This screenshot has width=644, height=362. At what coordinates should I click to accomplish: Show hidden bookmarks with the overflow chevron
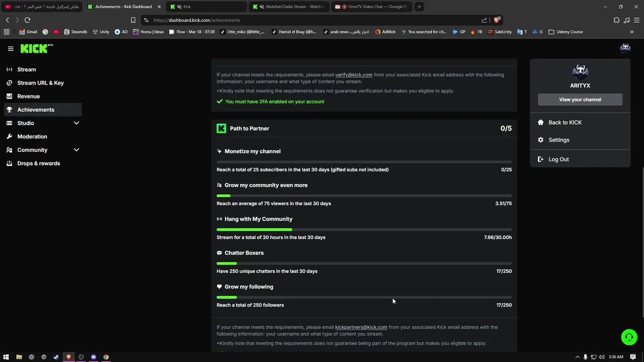pos(631,32)
